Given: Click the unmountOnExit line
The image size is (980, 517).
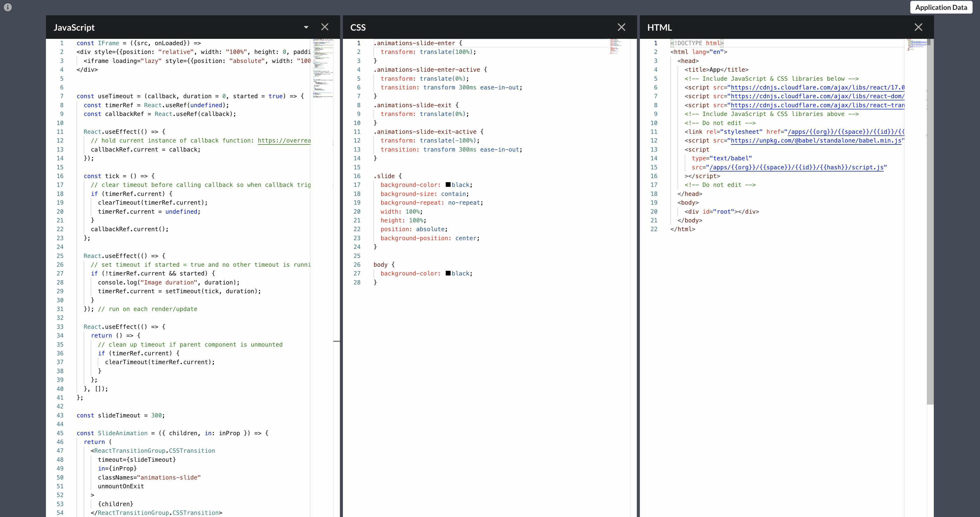Looking at the screenshot, I should [121, 486].
